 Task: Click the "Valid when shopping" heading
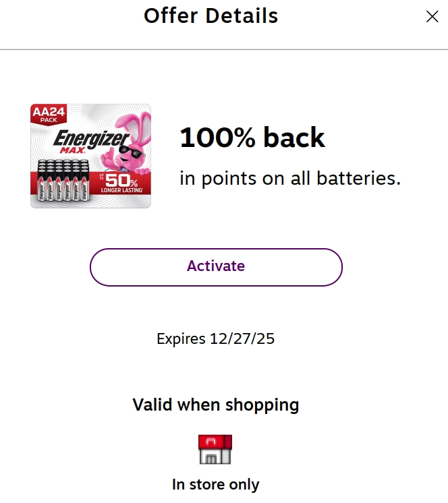pyautogui.click(x=215, y=405)
